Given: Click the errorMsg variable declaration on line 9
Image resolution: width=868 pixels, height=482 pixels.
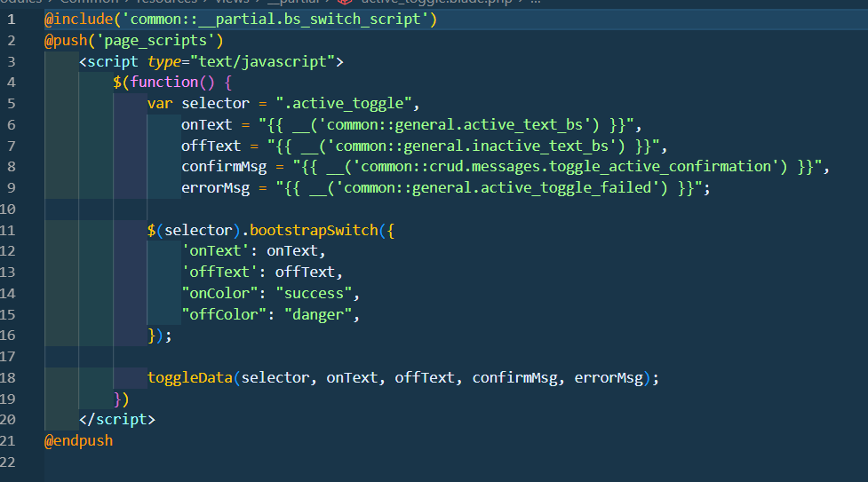Looking at the screenshot, I should coord(215,187).
